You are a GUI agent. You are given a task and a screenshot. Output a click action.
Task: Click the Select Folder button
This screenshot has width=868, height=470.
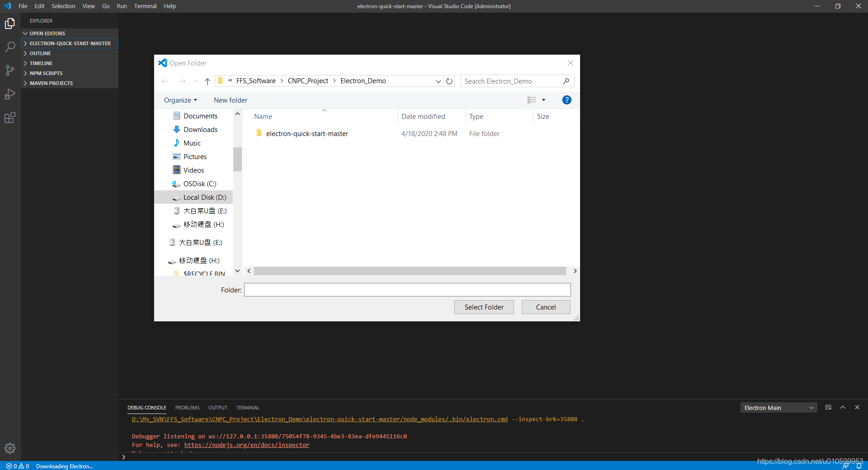[484, 307]
